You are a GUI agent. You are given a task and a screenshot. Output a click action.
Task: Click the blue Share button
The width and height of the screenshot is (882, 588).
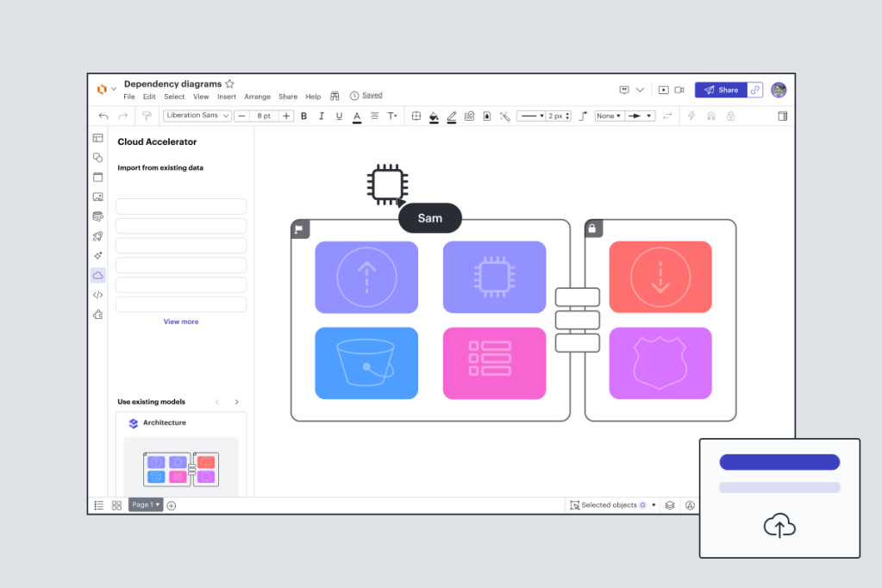721,90
